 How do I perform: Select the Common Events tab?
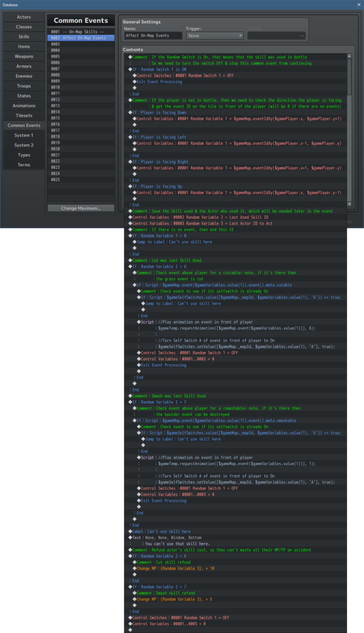click(24, 125)
